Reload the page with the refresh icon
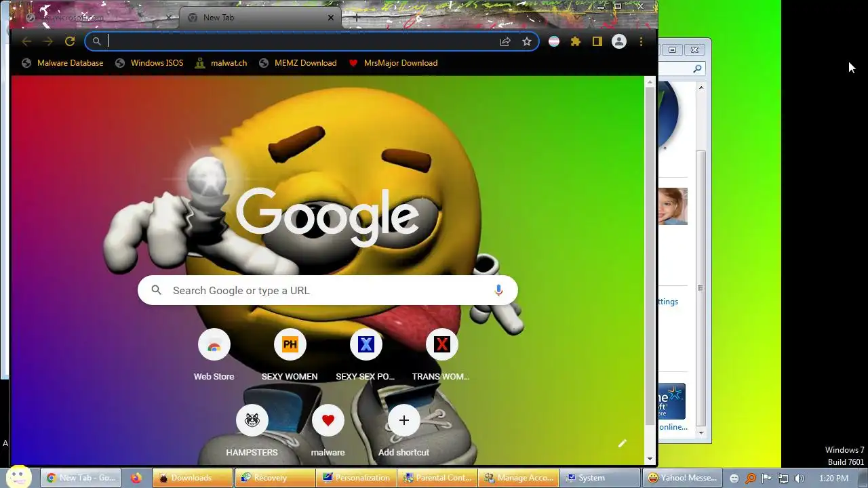The height and width of the screenshot is (488, 868). click(x=69, y=41)
